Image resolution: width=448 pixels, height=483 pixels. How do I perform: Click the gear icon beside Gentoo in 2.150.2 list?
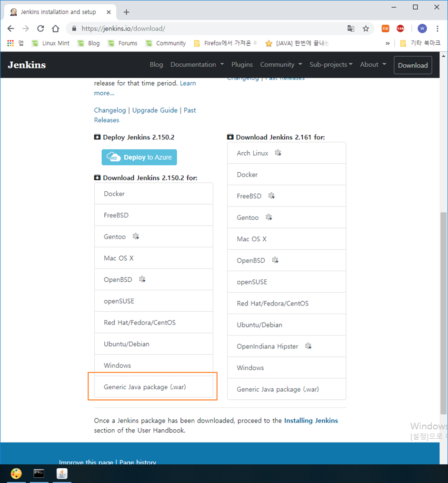coord(136,236)
